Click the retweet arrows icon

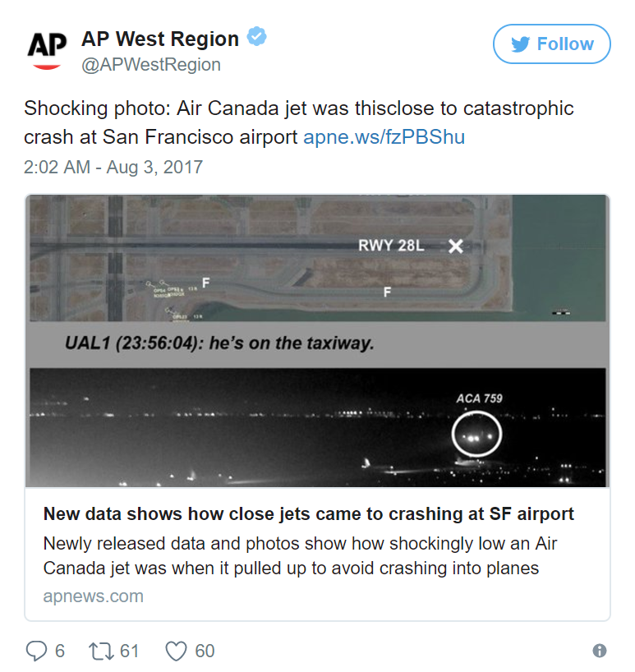point(101,651)
